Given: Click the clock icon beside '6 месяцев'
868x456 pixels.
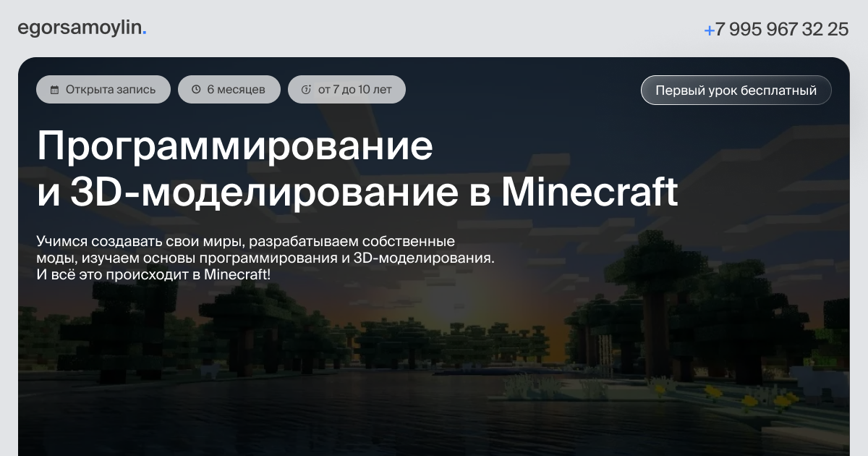Looking at the screenshot, I should click(x=196, y=90).
